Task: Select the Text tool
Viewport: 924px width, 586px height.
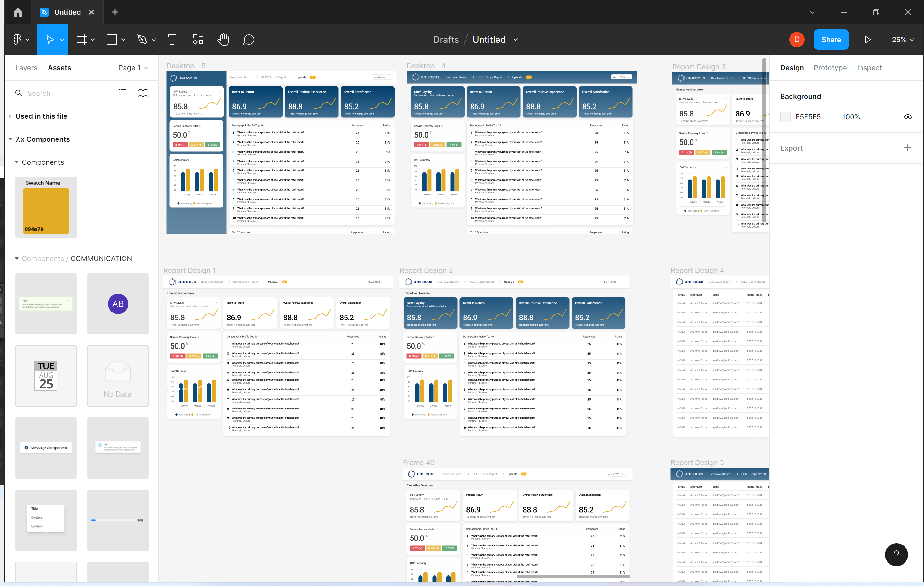Action: (x=172, y=40)
